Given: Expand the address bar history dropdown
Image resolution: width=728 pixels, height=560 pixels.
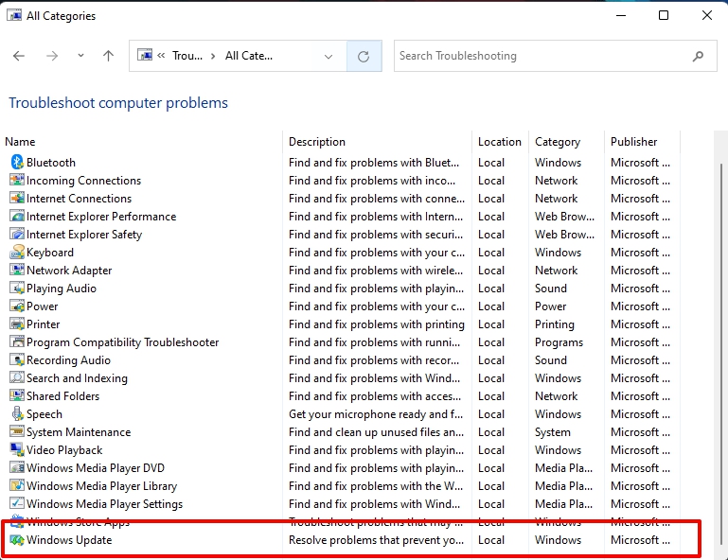Looking at the screenshot, I should coord(328,57).
